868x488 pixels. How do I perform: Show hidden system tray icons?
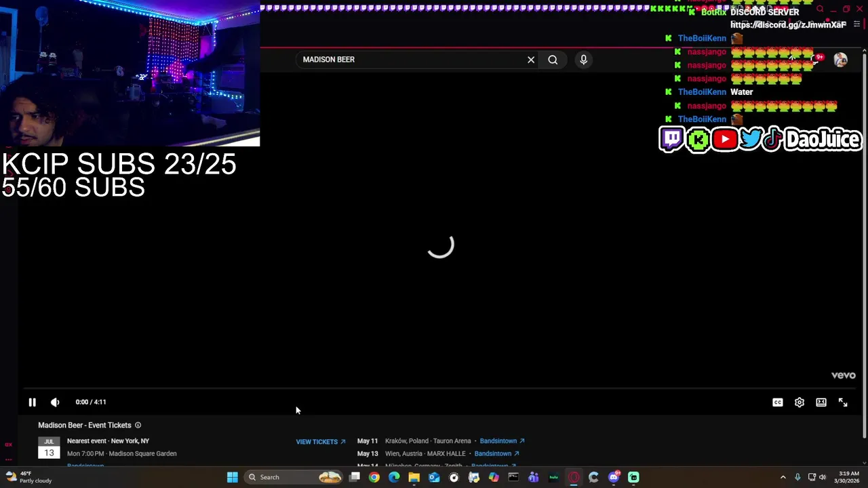coord(783,477)
